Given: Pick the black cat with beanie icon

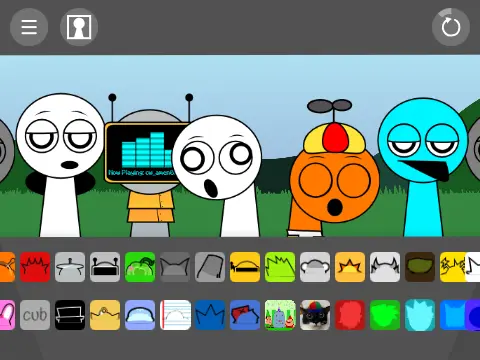Looking at the screenshot, I should pos(315,315).
